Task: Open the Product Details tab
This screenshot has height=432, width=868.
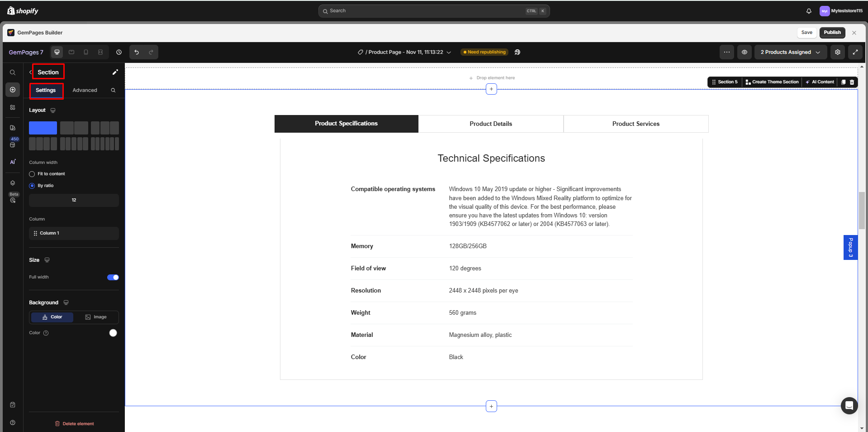Action: click(x=491, y=124)
